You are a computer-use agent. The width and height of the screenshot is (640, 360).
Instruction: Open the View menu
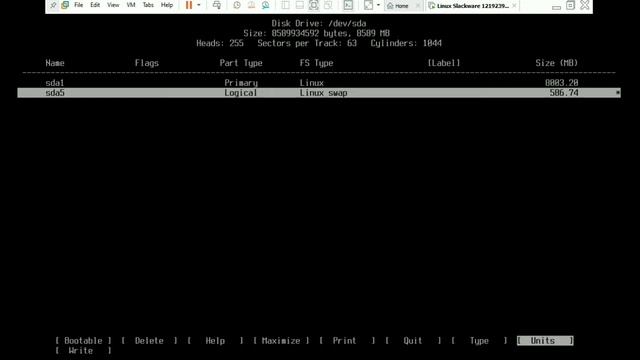pyautogui.click(x=113, y=5)
